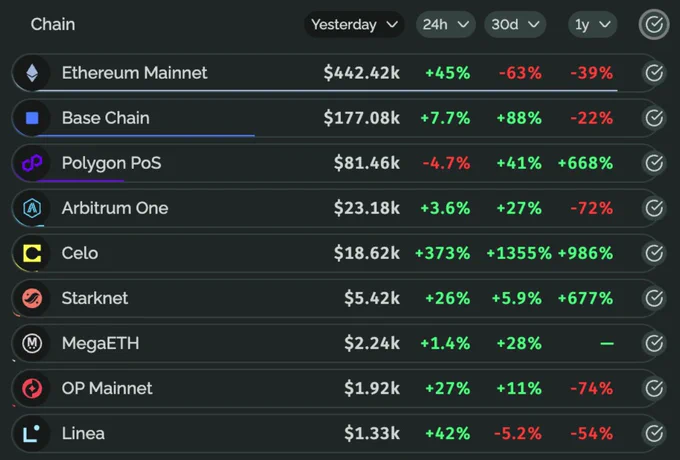The height and width of the screenshot is (460, 680).
Task: Click the Starknet orange logo icon
Action: click(32, 298)
